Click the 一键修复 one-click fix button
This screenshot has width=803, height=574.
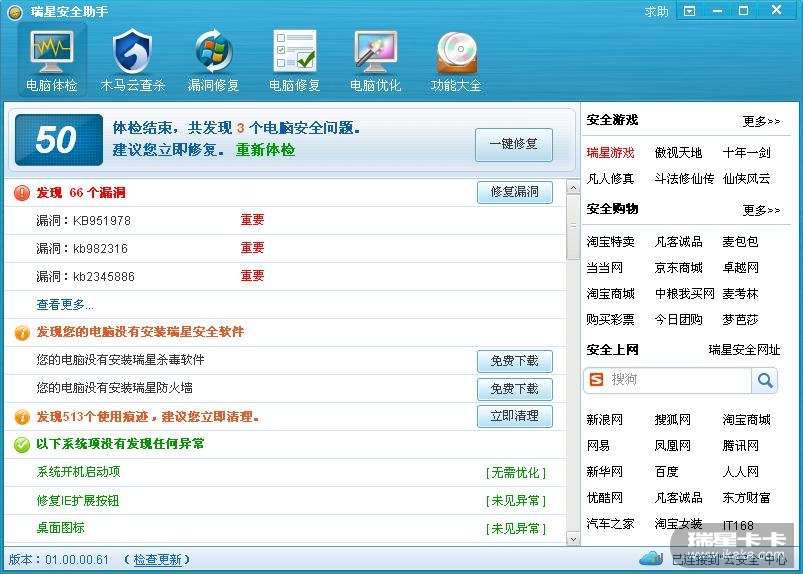(514, 145)
